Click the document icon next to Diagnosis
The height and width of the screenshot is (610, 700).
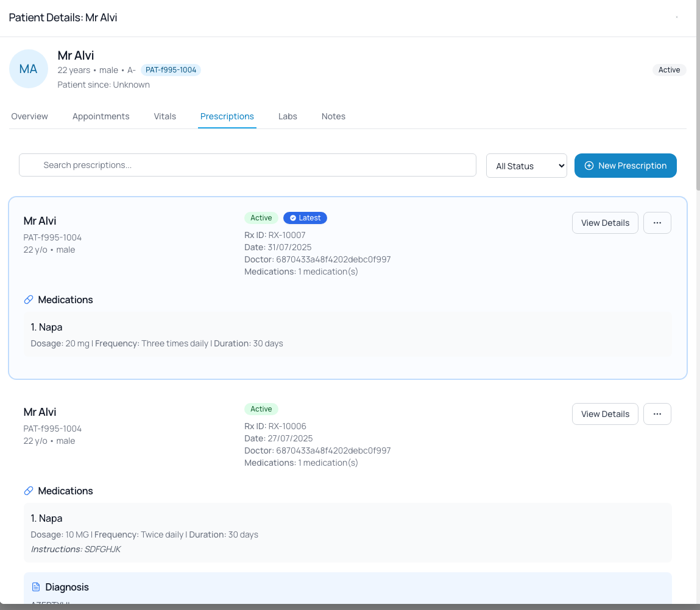[36, 587]
